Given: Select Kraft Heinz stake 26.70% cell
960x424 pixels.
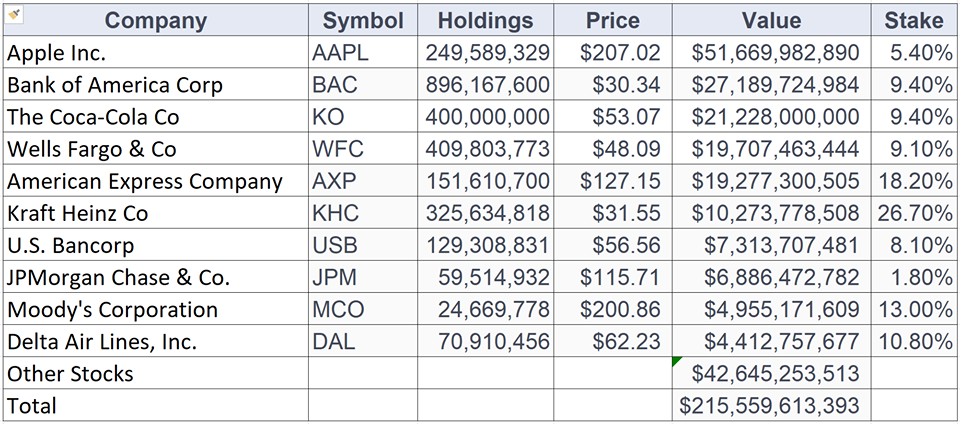Looking at the screenshot, I should tap(914, 213).
